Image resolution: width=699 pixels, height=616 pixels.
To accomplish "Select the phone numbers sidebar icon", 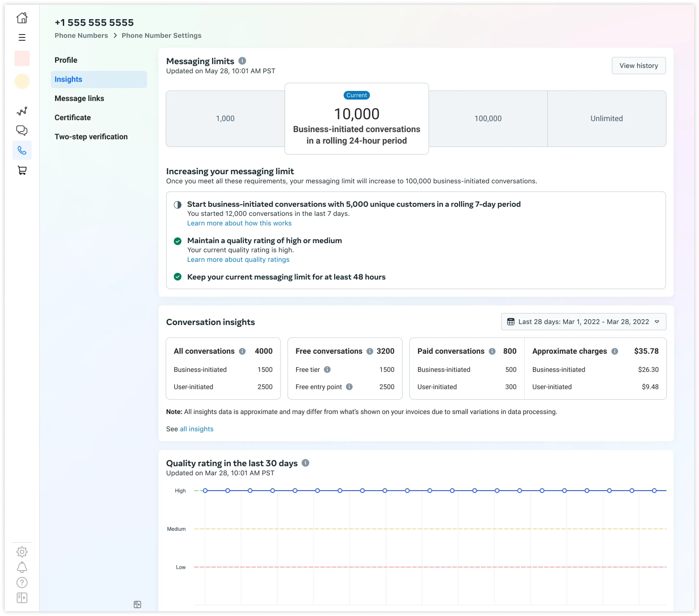I will [x=22, y=150].
